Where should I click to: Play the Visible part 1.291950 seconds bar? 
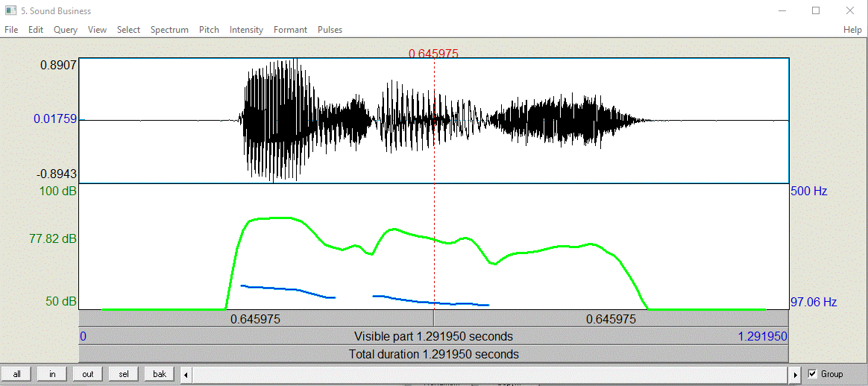click(x=433, y=336)
